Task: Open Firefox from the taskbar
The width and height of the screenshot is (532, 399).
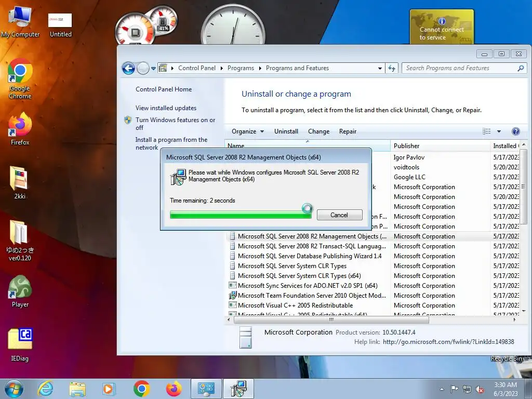Action: click(x=174, y=389)
